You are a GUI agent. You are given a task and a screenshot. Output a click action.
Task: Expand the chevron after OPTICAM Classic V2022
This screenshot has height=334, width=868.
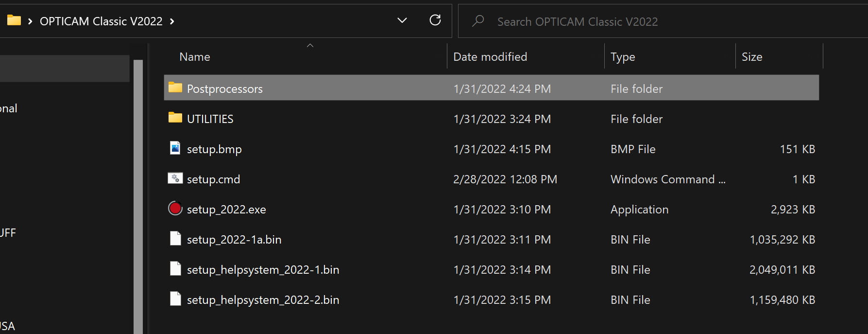point(172,21)
